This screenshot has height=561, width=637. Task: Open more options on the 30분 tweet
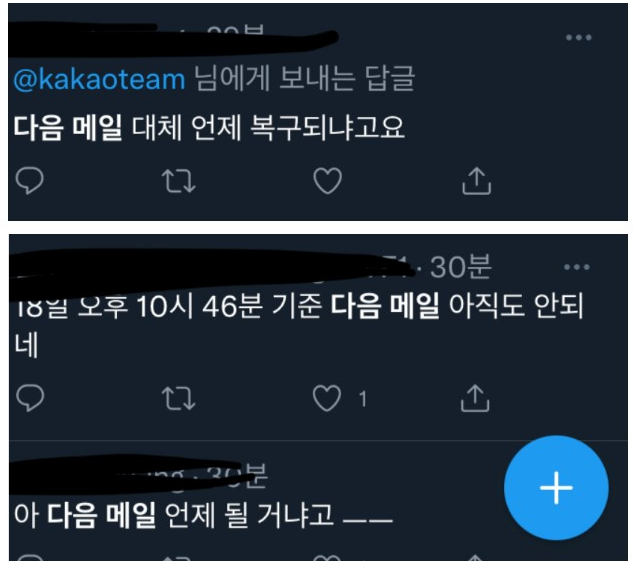coord(576,267)
